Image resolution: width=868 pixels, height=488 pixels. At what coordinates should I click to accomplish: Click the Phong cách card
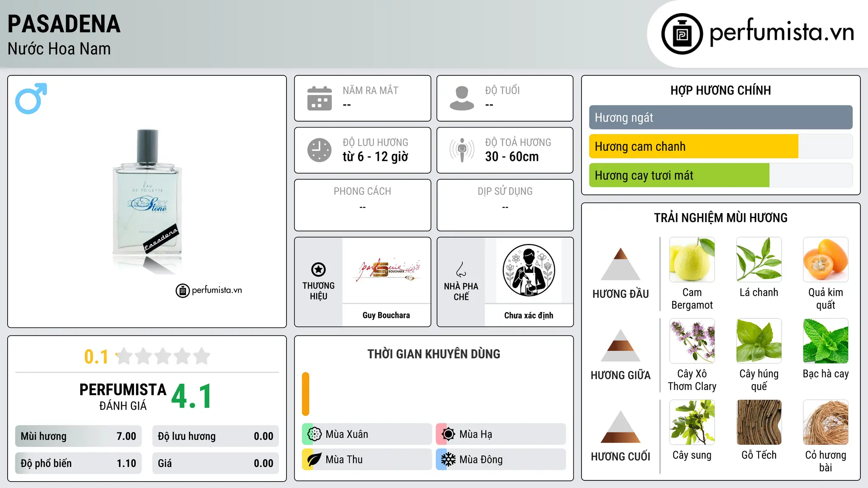click(362, 205)
